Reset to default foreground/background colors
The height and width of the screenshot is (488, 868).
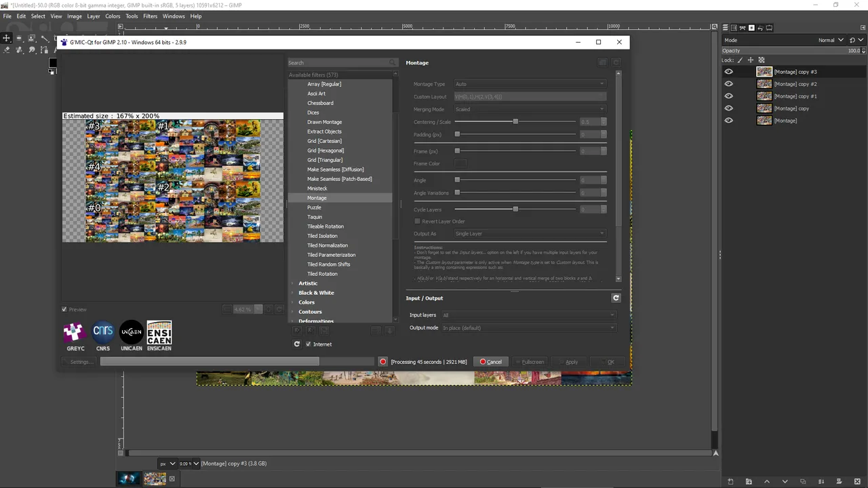pyautogui.click(x=51, y=71)
